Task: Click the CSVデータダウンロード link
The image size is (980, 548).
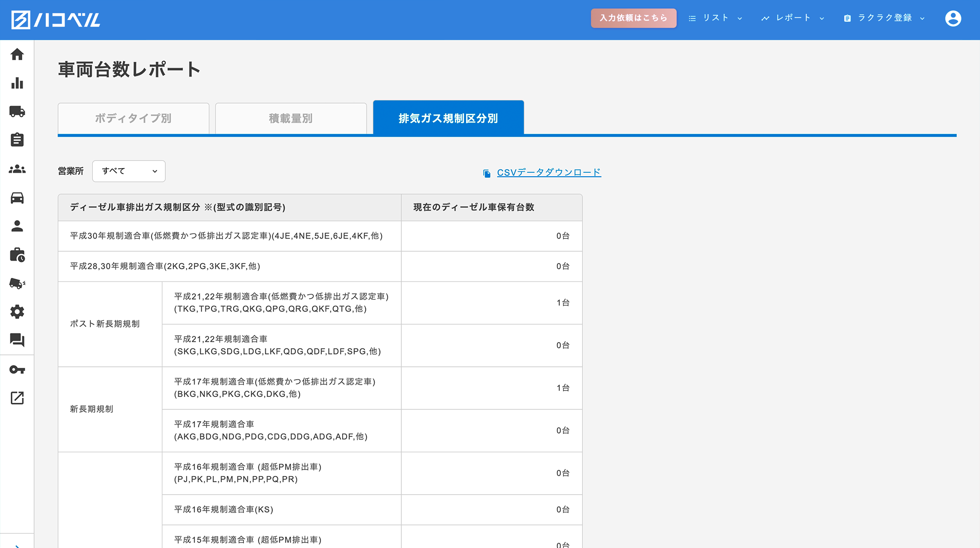Action: [x=549, y=173]
